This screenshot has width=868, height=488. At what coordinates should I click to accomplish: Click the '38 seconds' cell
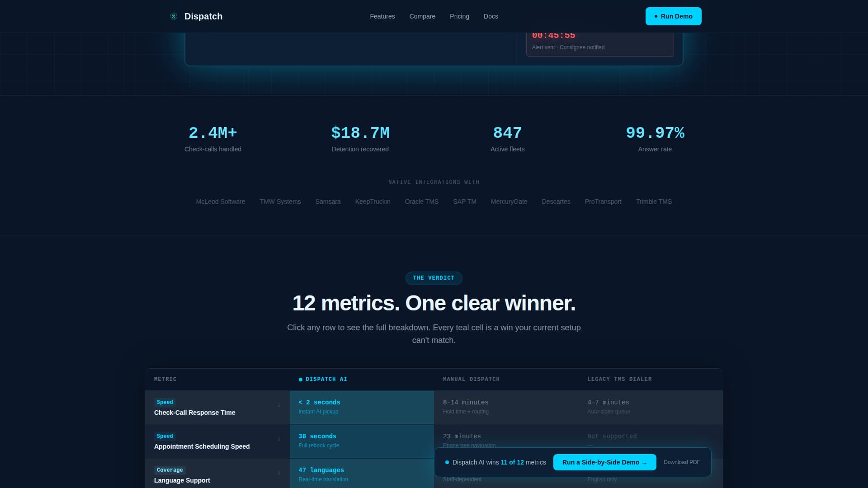click(362, 441)
